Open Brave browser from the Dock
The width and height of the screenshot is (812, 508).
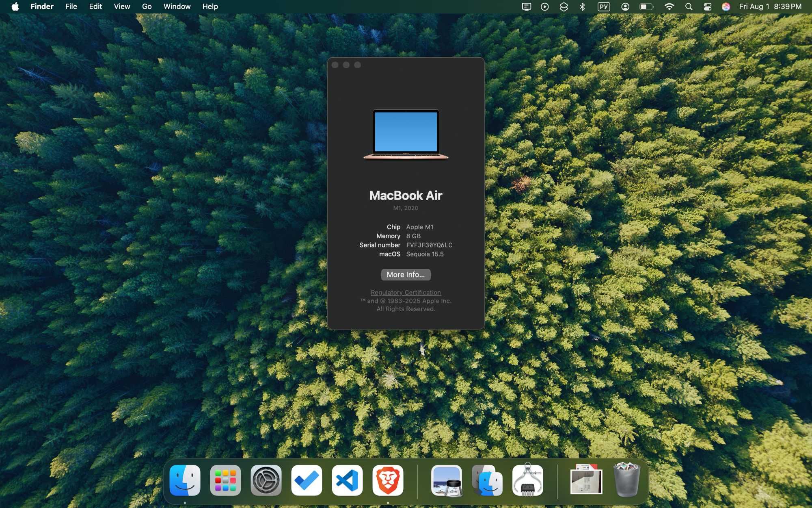(388, 480)
